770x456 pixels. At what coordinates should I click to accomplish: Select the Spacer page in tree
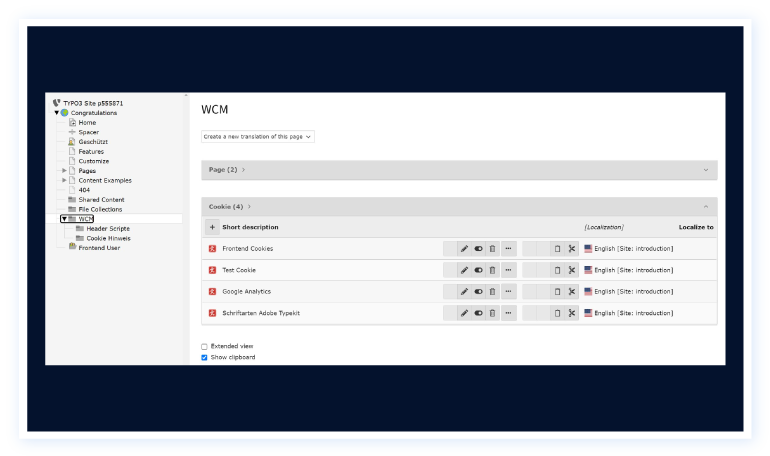88,133
